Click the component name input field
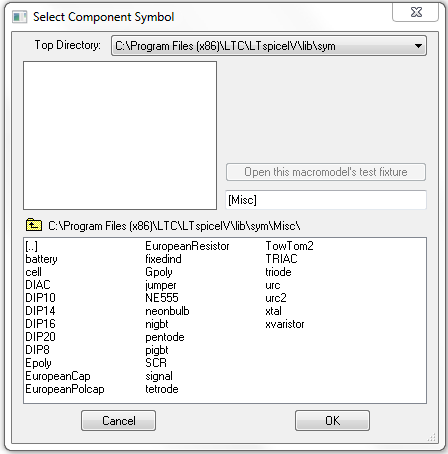The height and width of the screenshot is (454, 448). (326, 200)
